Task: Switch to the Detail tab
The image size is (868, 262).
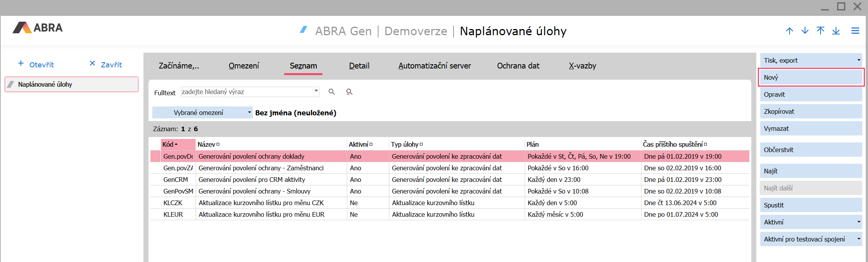Action: 359,66
